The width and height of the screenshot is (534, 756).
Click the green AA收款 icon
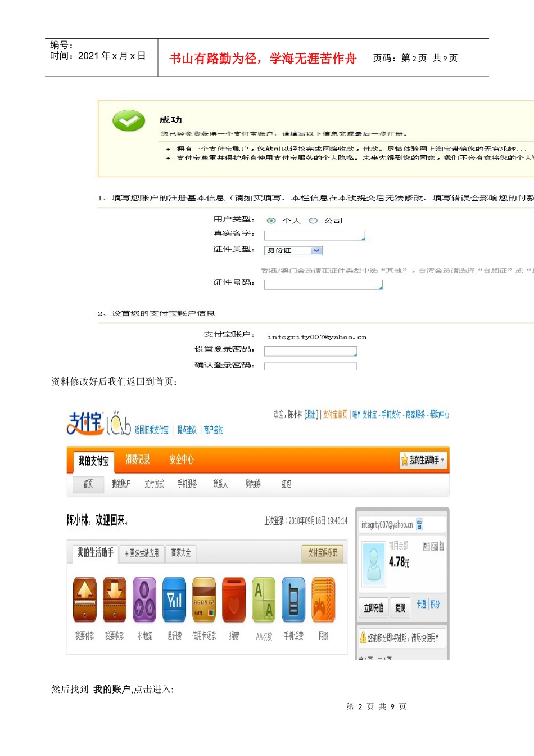[x=264, y=600]
